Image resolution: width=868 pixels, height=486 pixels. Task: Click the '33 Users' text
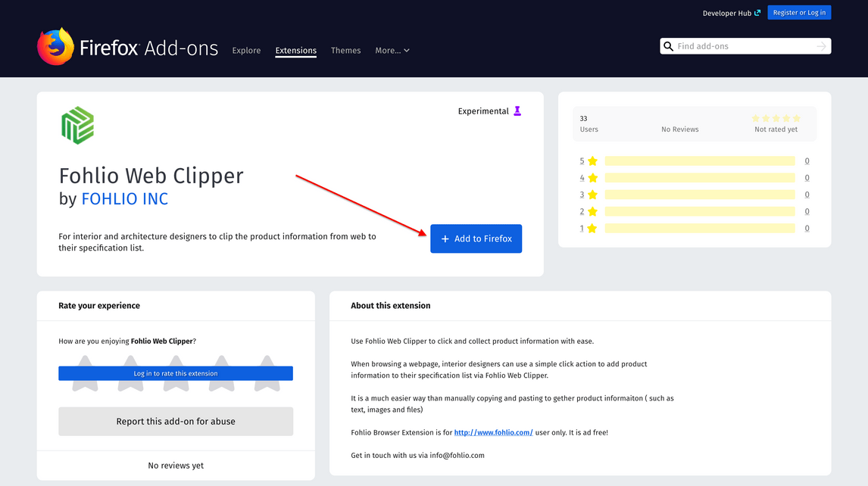(589, 124)
